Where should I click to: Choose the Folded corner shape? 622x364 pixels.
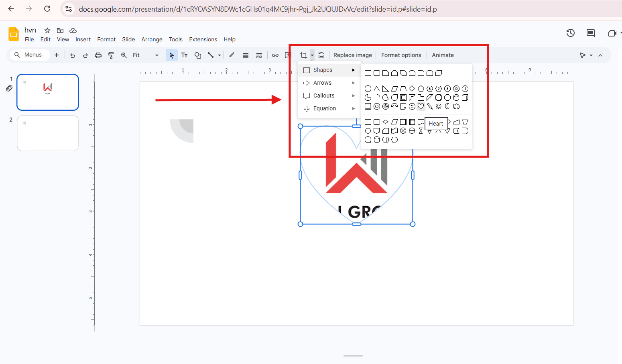(x=403, y=106)
